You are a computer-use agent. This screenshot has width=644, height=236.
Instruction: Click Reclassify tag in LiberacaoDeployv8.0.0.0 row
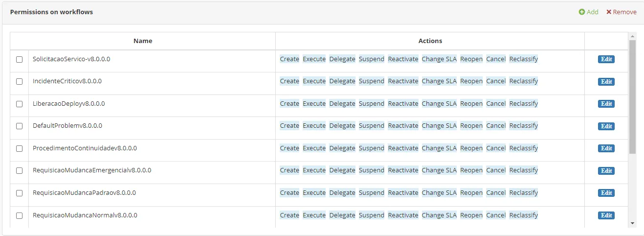pyautogui.click(x=523, y=104)
